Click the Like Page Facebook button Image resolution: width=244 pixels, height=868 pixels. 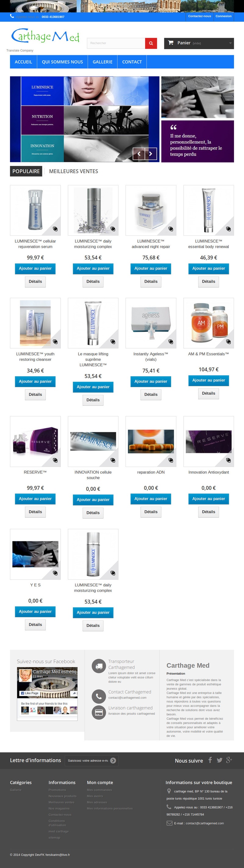29,693
